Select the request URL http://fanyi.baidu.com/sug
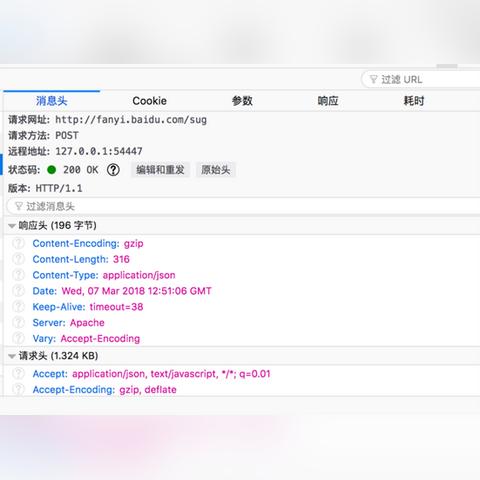The width and height of the screenshot is (480, 480). coord(131,120)
